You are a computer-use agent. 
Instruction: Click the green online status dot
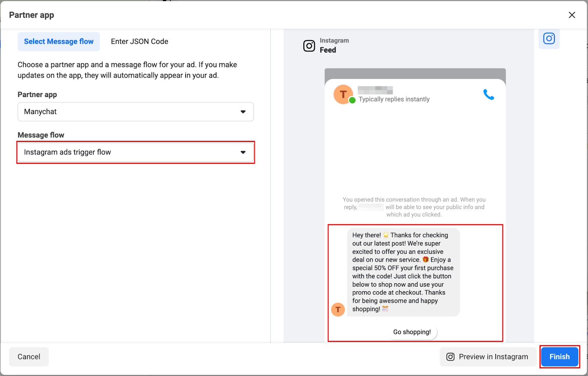[x=352, y=100]
